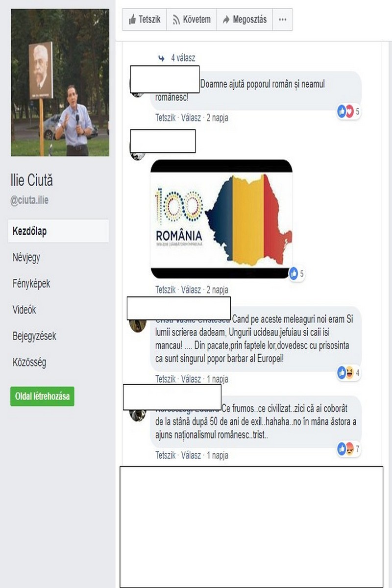Select the Kezdőlap sidebar tab
This screenshot has height=588, width=392.
coord(58,231)
